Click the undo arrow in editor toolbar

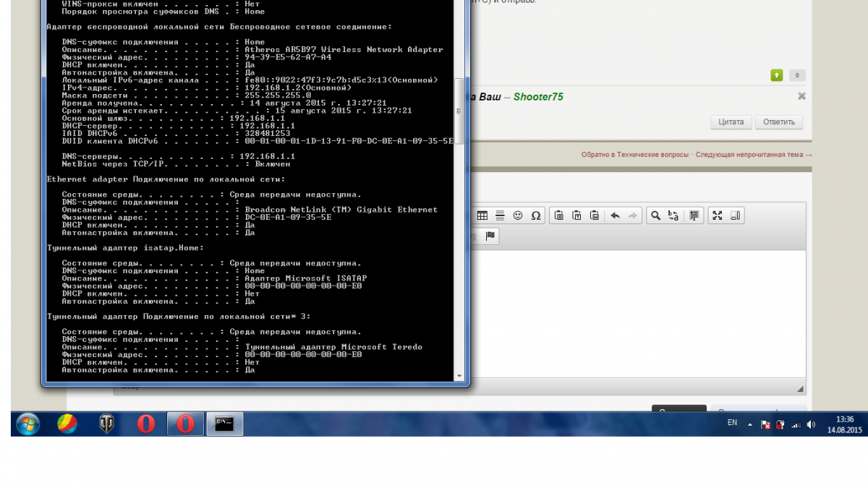point(616,215)
